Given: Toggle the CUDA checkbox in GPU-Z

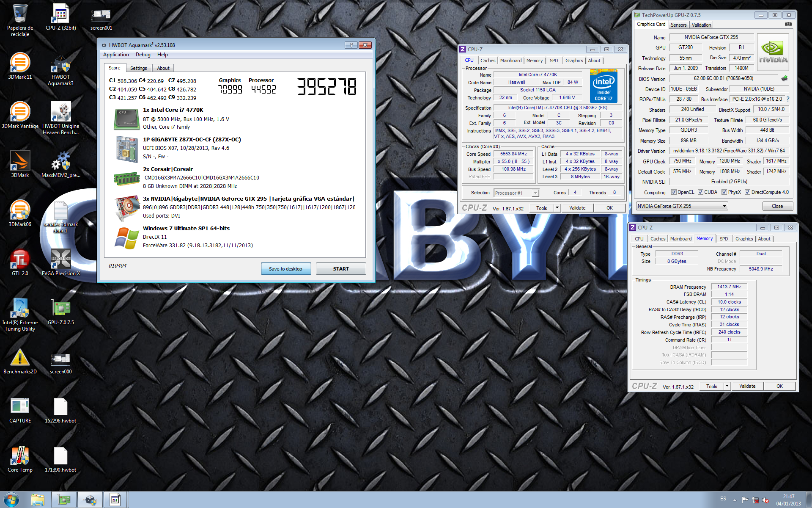Looking at the screenshot, I should click(x=700, y=192).
